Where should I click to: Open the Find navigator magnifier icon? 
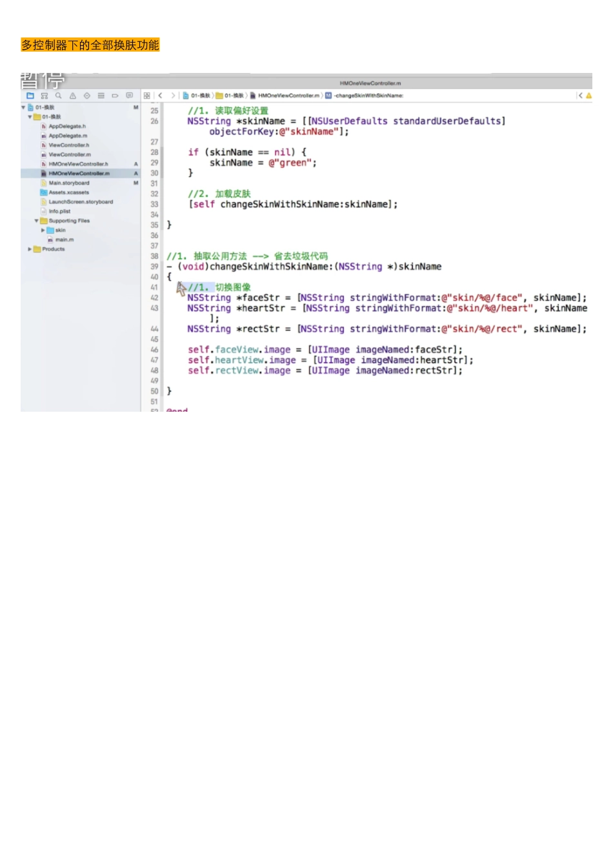point(59,96)
